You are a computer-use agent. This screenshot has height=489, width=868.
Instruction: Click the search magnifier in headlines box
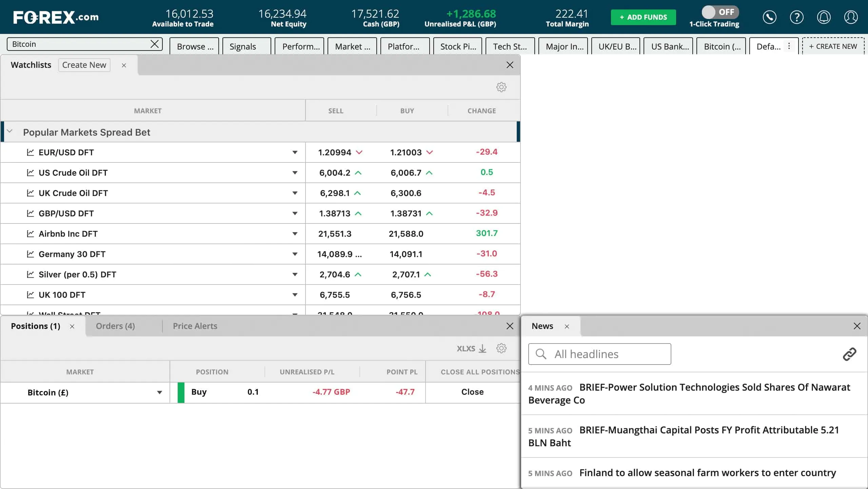pyautogui.click(x=541, y=354)
